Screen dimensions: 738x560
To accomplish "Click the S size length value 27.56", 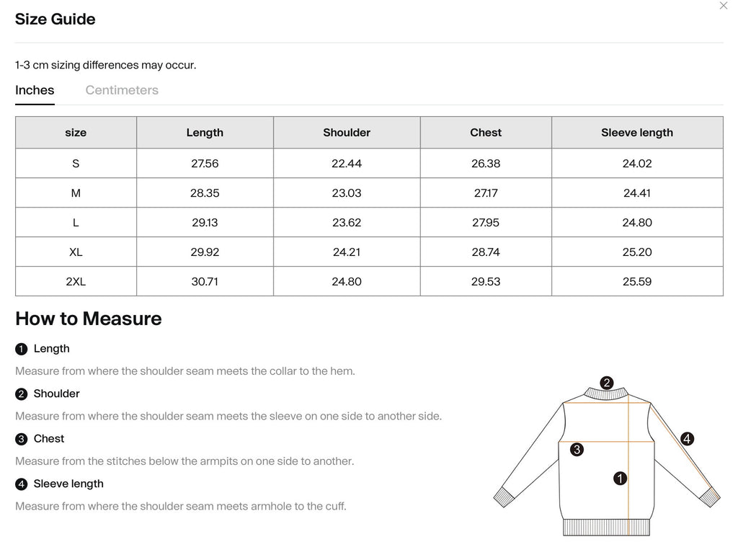I will (205, 164).
